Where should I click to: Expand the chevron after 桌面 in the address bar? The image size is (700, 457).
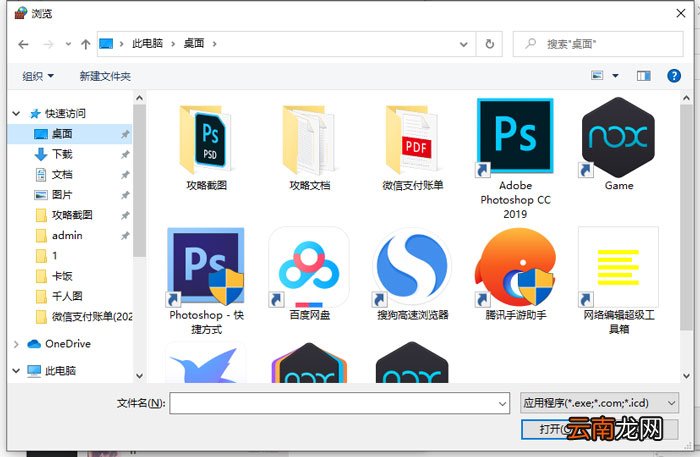[x=215, y=44]
